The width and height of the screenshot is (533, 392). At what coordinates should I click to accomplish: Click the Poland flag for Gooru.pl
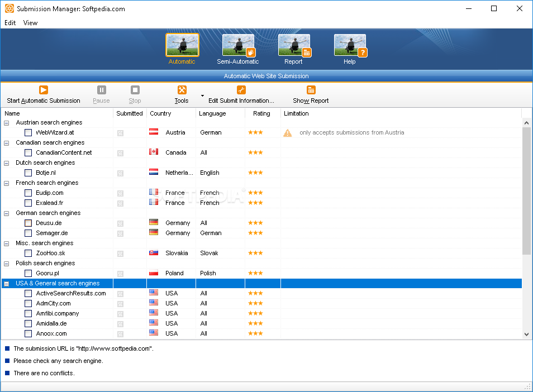tap(154, 273)
